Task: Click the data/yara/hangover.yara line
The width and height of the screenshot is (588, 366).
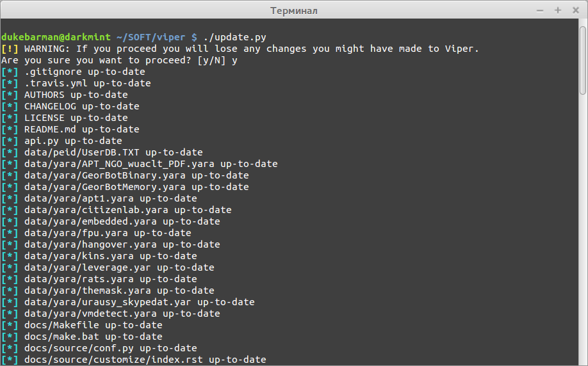Action: [x=122, y=244]
